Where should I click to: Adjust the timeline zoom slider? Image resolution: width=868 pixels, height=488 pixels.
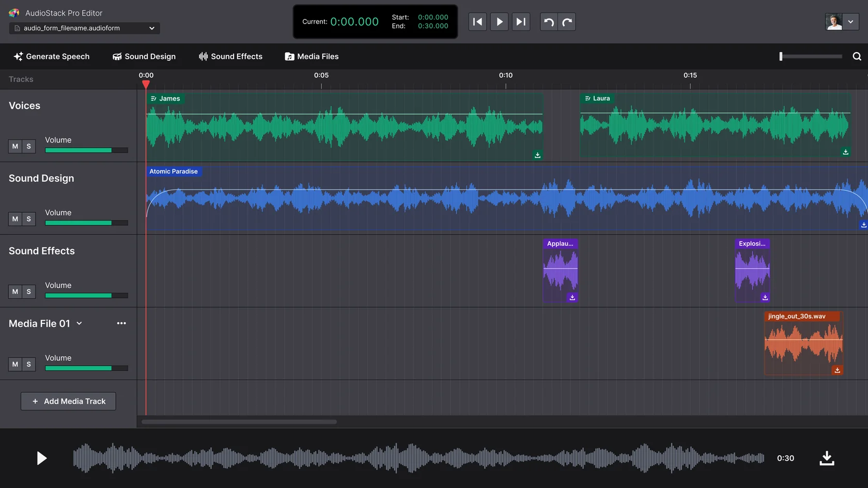[x=811, y=56]
